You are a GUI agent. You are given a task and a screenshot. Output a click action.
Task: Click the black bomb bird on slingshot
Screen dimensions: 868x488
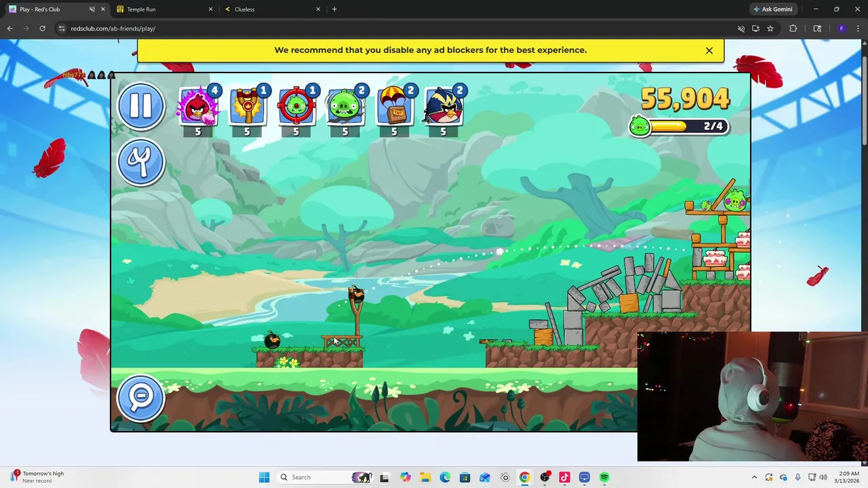[x=356, y=294]
